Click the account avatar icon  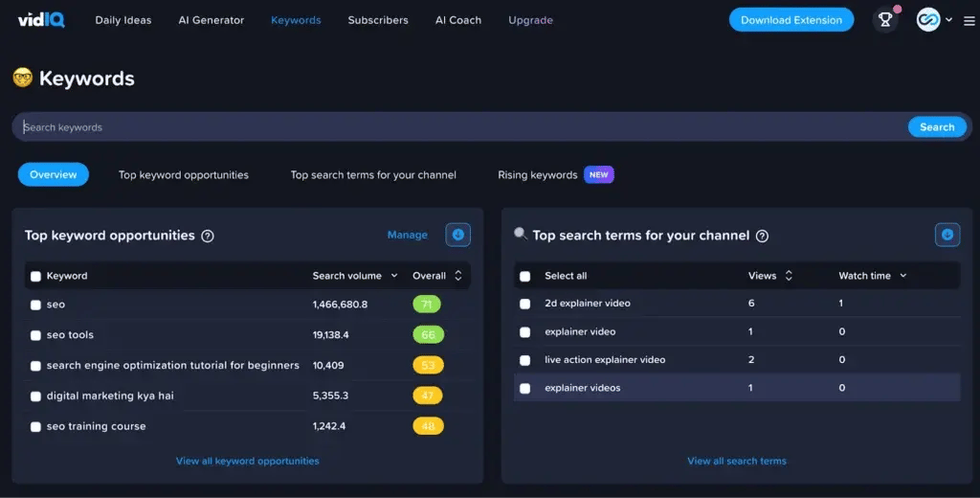[x=927, y=20]
